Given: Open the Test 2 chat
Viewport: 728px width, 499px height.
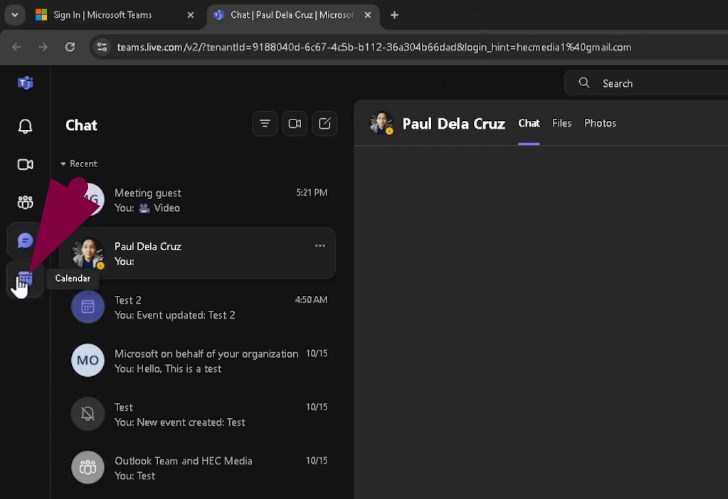Looking at the screenshot, I should click(199, 307).
